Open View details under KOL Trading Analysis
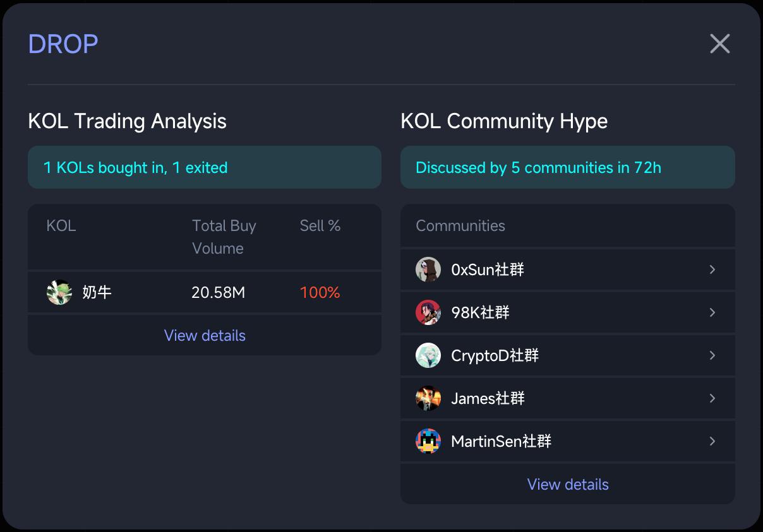Image resolution: width=763 pixels, height=532 pixels. (205, 335)
